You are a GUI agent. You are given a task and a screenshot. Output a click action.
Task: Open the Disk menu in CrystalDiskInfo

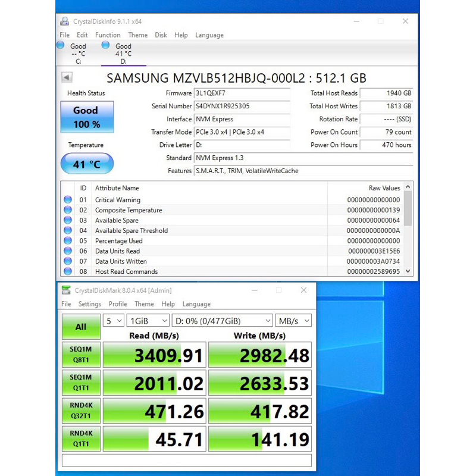[x=161, y=35]
